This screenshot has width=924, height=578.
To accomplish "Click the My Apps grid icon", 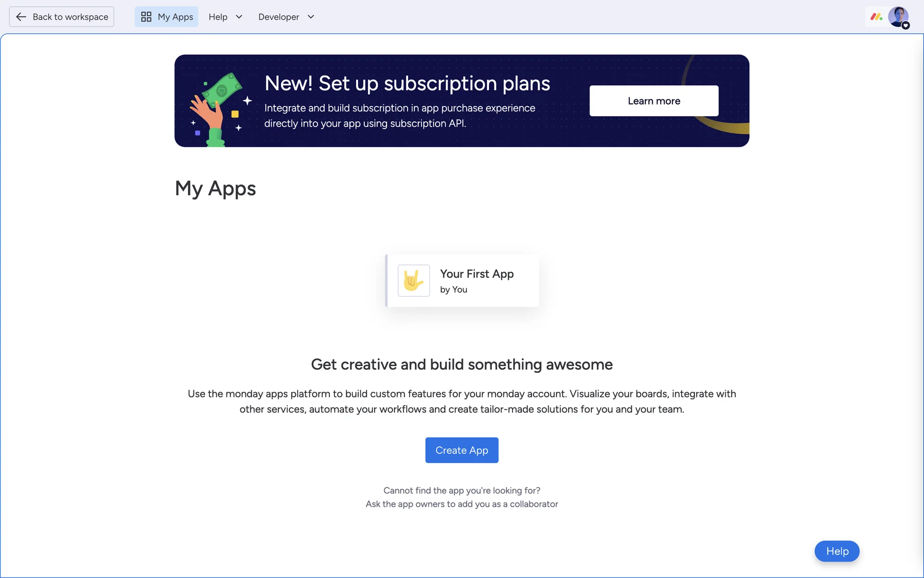I will coord(146,17).
